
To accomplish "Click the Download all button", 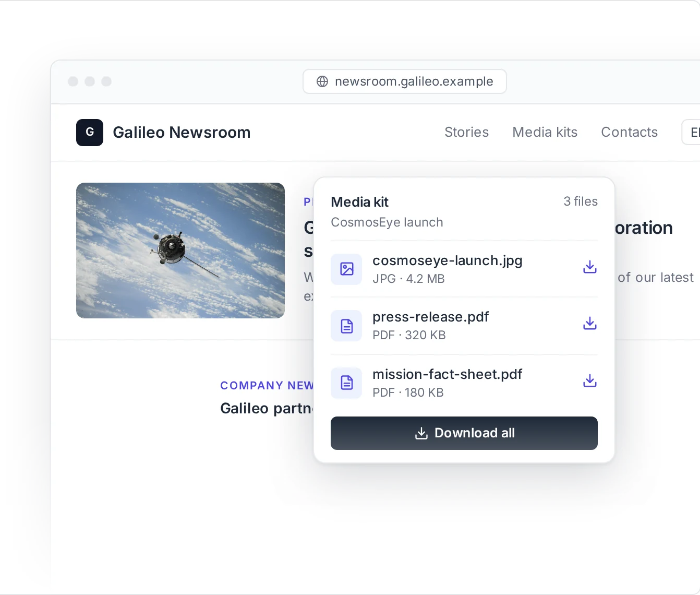I will [464, 433].
